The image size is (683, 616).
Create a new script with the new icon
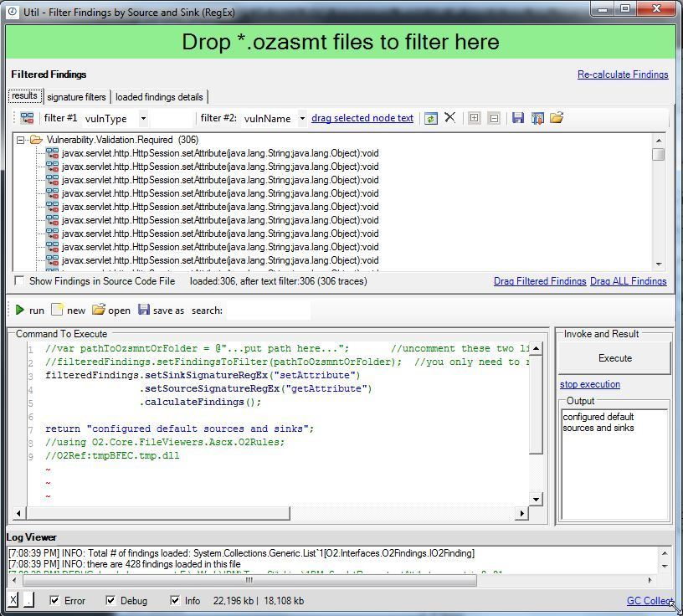(x=57, y=311)
